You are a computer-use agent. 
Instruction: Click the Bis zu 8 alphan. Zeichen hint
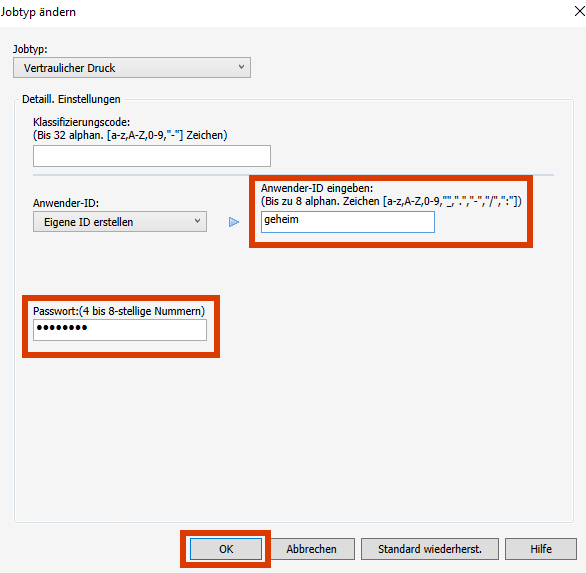coord(391,201)
